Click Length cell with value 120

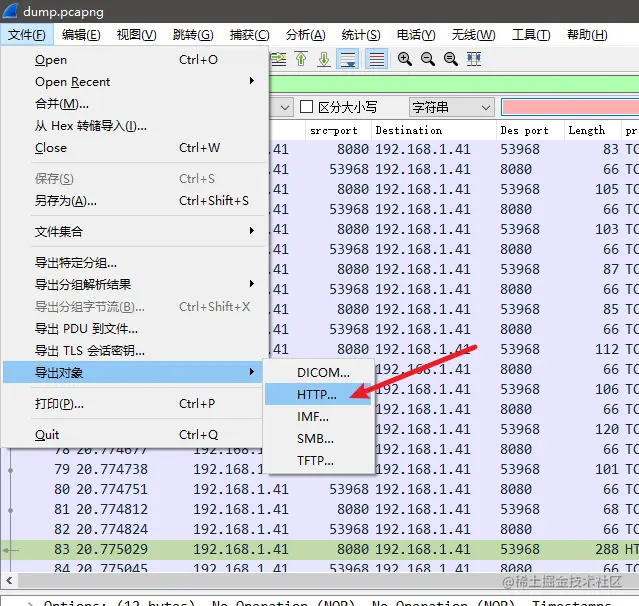click(x=607, y=429)
